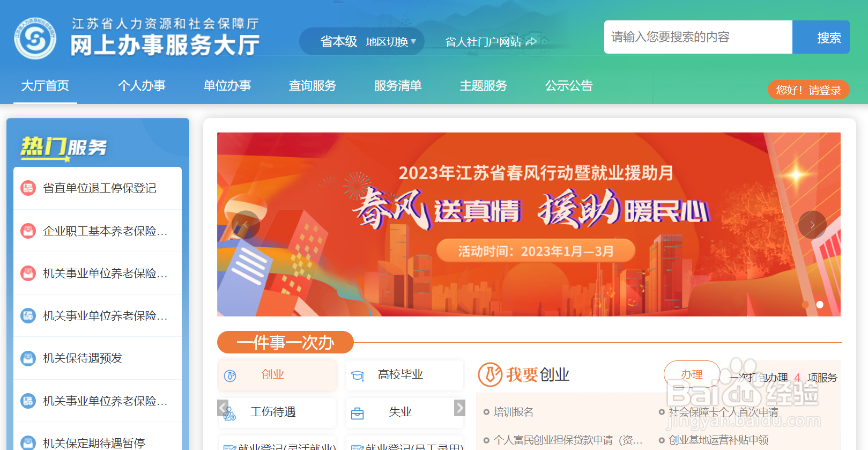
Task: Click the 高校毕业 graduation cap icon
Action: [358, 375]
